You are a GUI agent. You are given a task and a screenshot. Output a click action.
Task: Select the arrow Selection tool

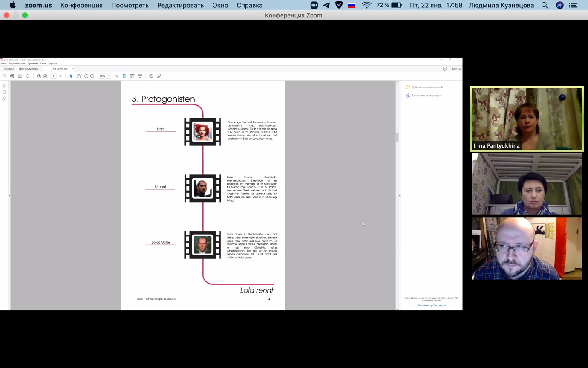[x=71, y=76]
